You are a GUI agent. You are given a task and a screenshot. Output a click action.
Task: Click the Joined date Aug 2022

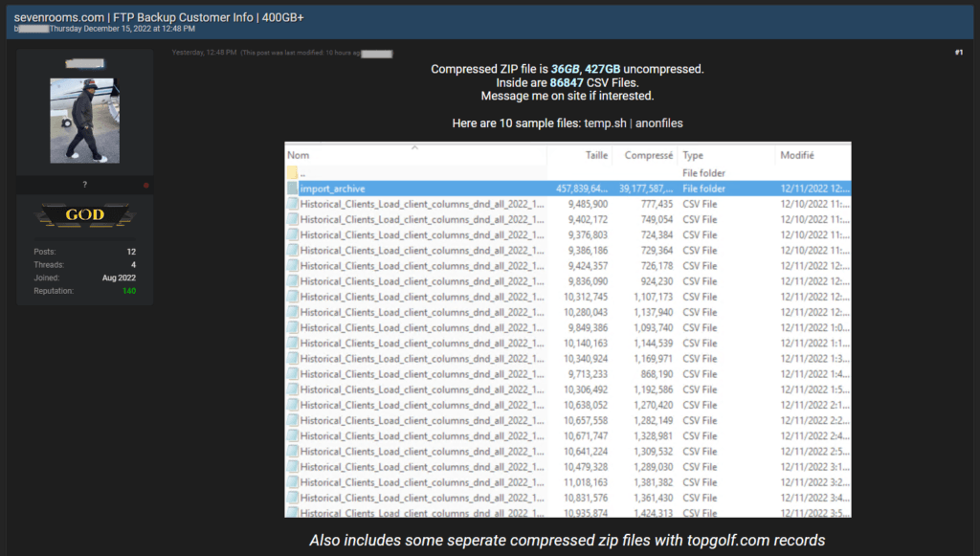click(x=119, y=278)
